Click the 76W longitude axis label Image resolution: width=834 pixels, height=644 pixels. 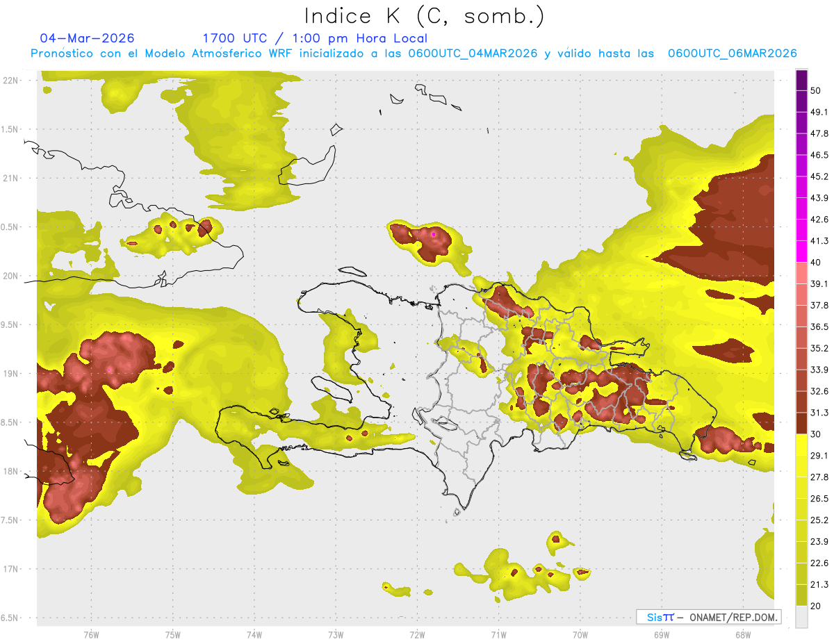pyautogui.click(x=91, y=634)
